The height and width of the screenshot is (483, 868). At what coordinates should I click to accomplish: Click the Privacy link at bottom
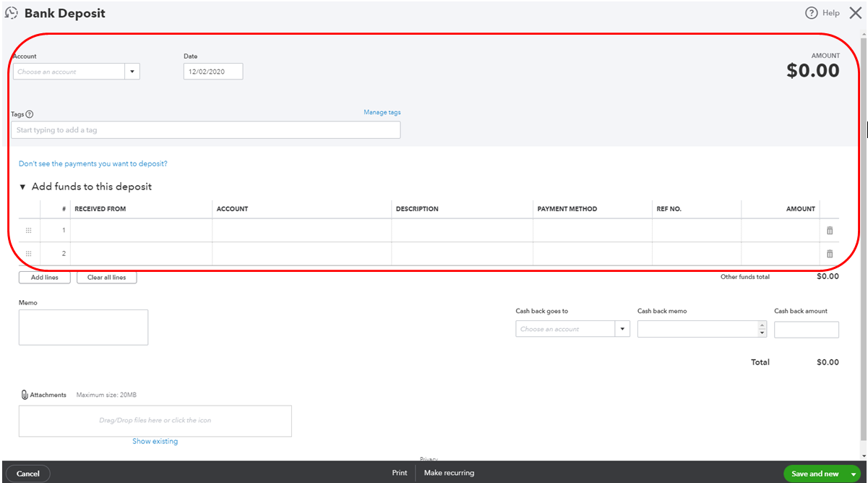click(x=429, y=459)
